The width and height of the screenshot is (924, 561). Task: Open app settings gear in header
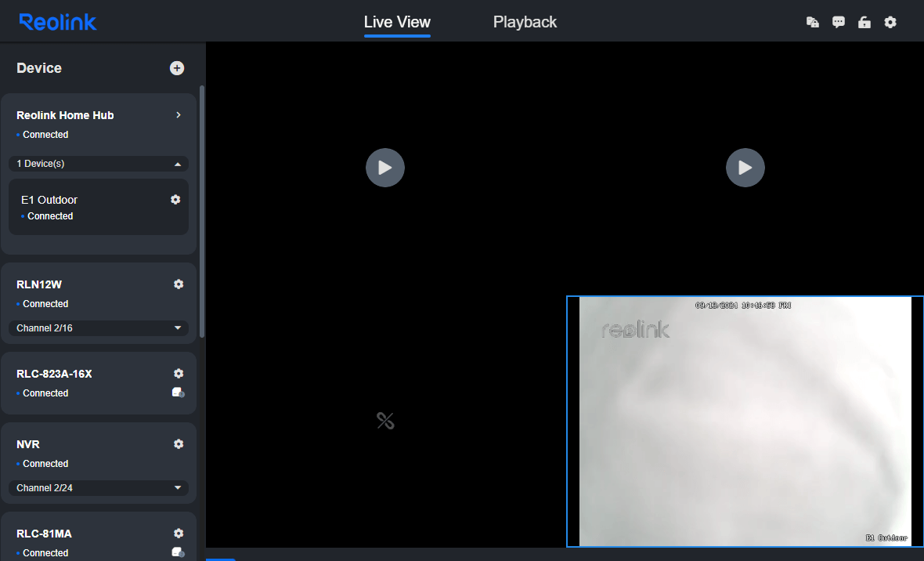pyautogui.click(x=890, y=23)
